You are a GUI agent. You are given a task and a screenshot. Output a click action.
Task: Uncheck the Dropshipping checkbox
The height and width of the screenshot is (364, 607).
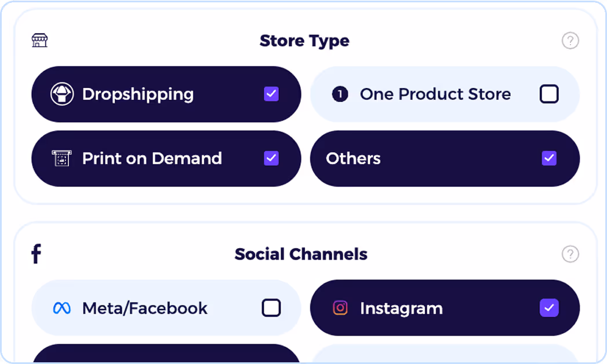[271, 94]
